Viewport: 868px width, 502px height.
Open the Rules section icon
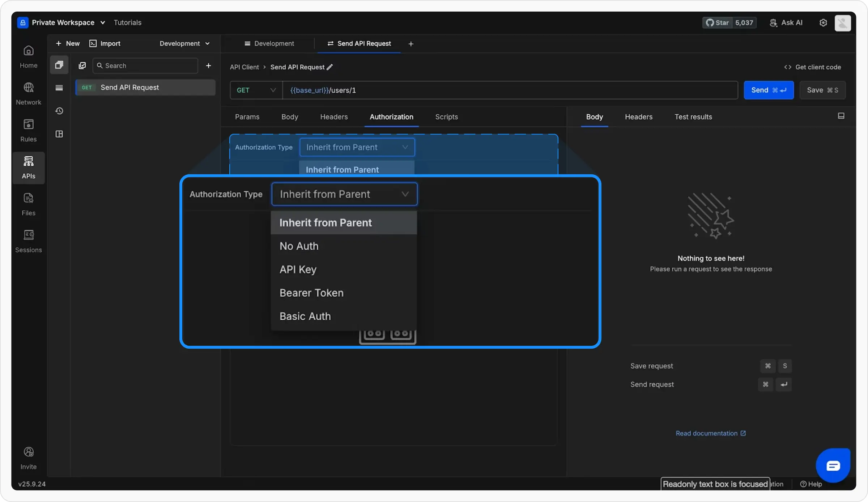[28, 124]
